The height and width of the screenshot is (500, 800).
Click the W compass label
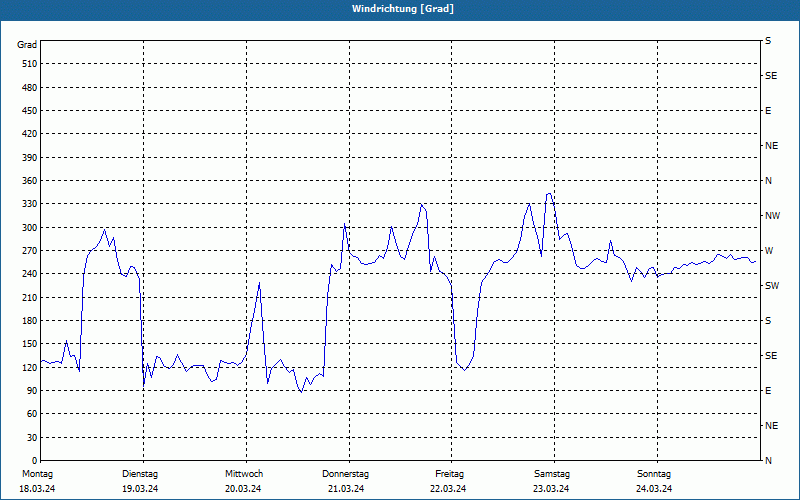click(769, 251)
